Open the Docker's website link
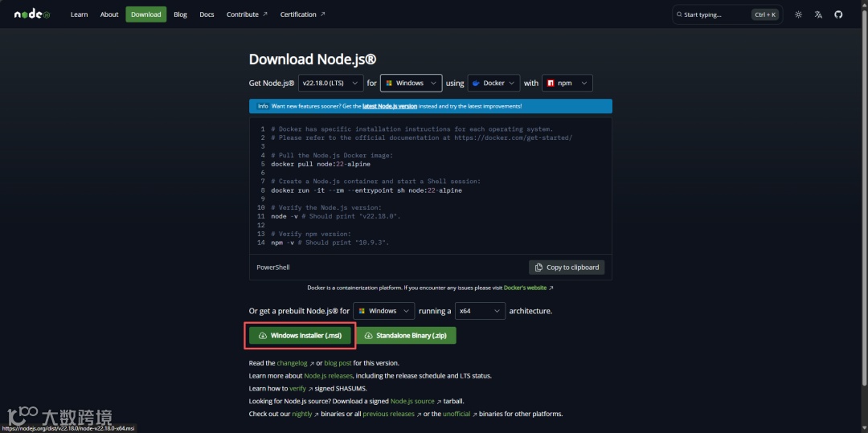This screenshot has height=433, width=868. pyautogui.click(x=528, y=288)
